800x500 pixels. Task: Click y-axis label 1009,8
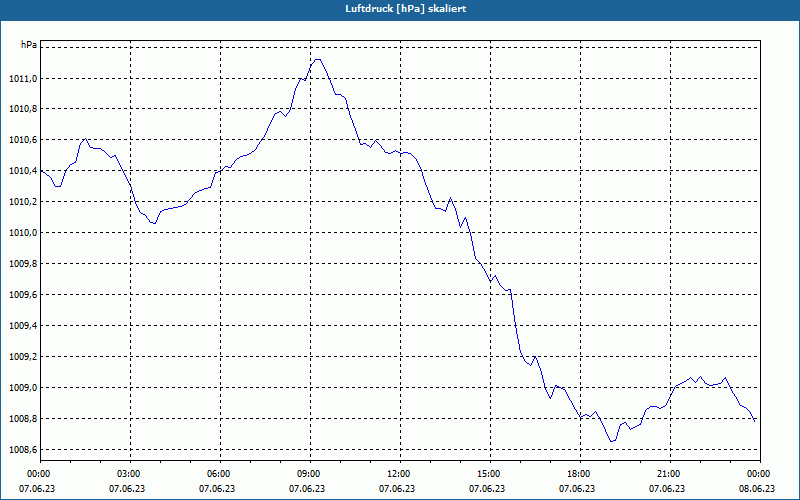pos(23,264)
